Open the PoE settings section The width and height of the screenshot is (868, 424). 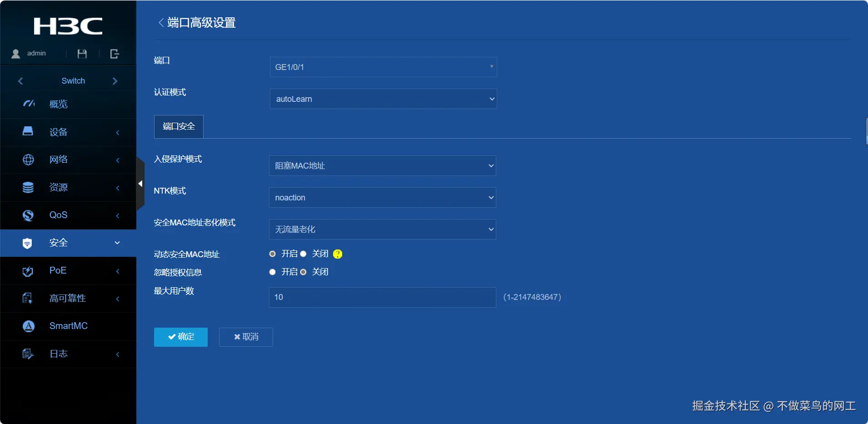click(58, 270)
